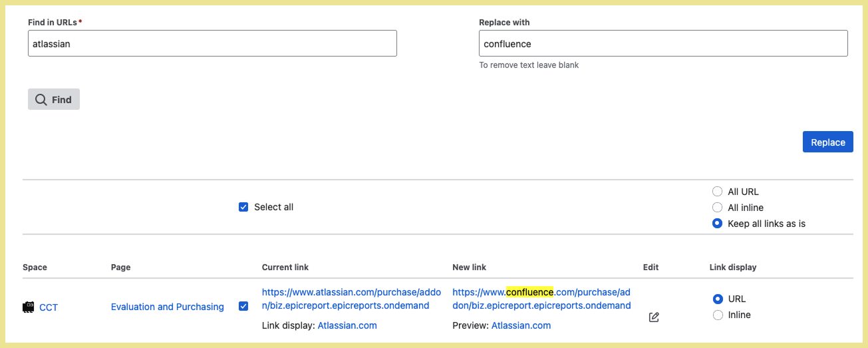Screen dimensions: 868x348
Task: Select the All URL radio option
Action: [717, 192]
